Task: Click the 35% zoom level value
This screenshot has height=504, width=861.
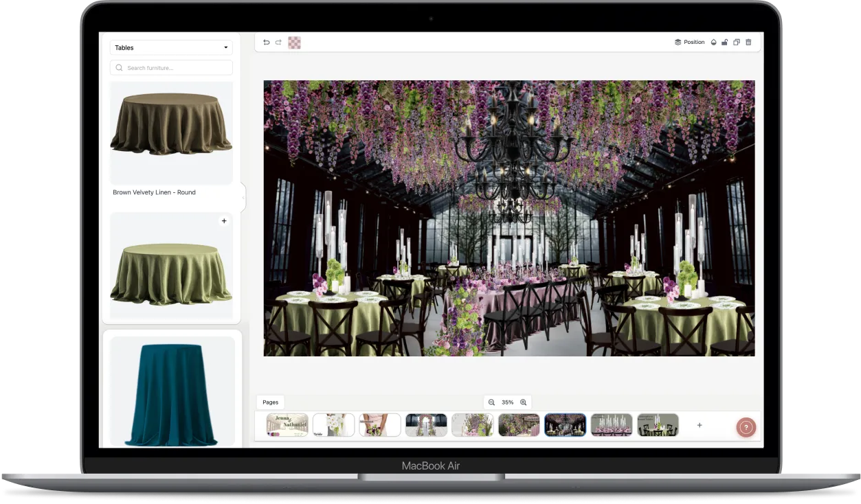Action: [507, 402]
